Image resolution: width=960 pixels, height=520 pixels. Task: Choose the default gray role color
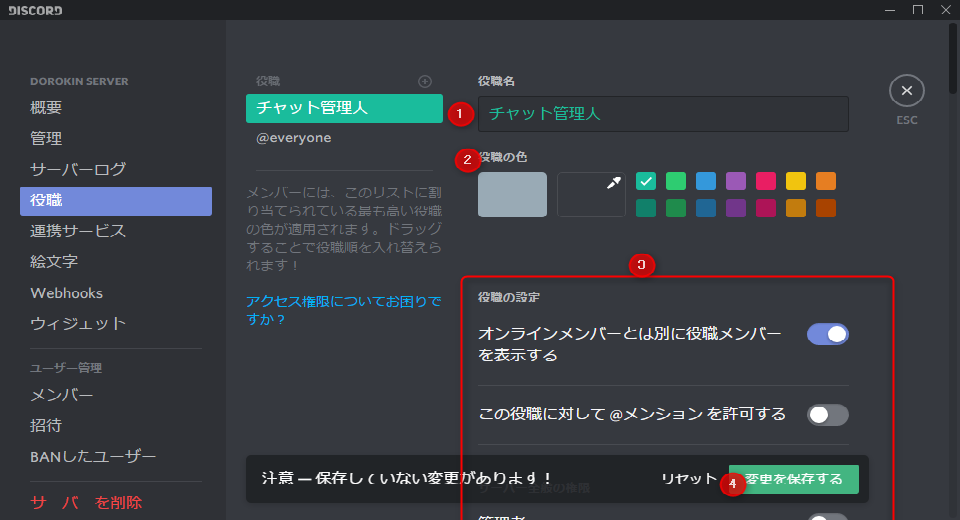pyautogui.click(x=512, y=194)
